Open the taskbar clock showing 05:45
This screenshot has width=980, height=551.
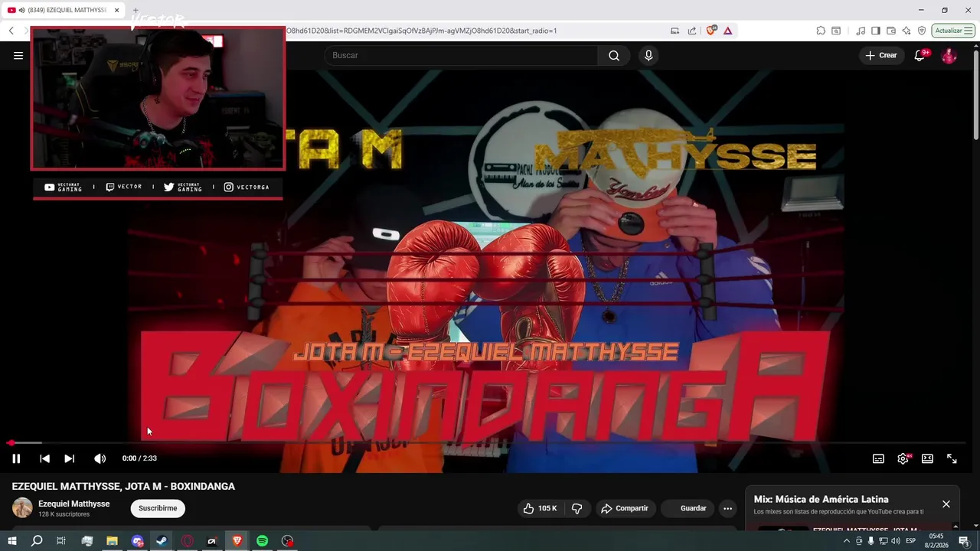(936, 541)
